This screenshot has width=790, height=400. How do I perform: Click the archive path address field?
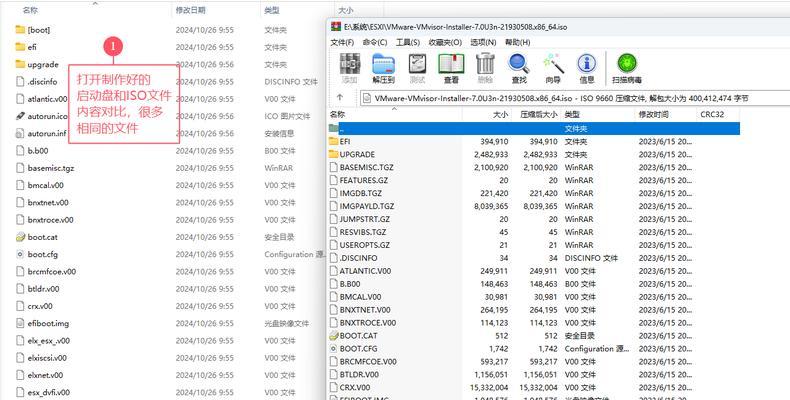coord(574,98)
